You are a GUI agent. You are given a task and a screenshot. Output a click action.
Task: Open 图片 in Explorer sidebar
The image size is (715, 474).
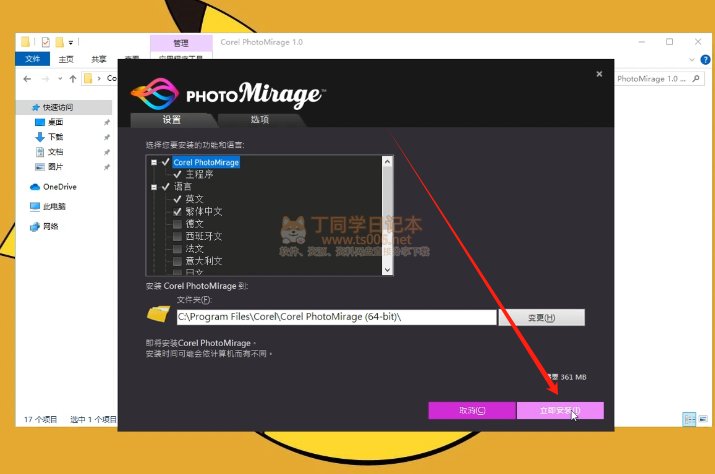[x=56, y=167]
